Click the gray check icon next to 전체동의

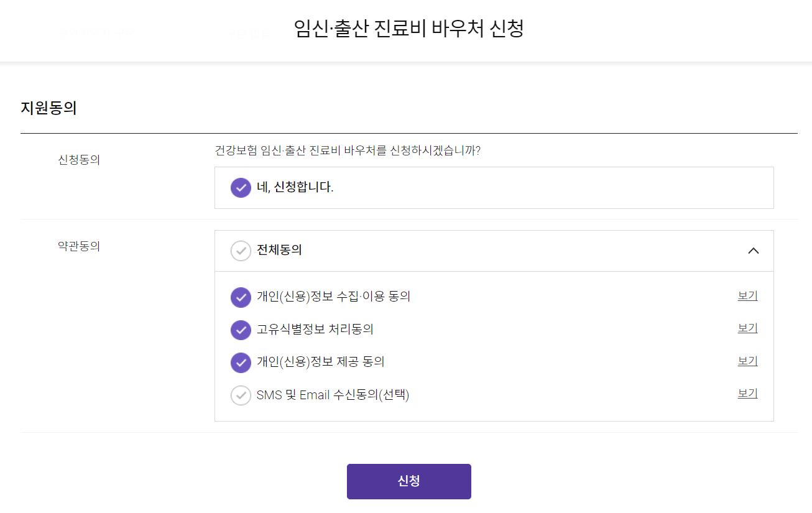coord(240,251)
